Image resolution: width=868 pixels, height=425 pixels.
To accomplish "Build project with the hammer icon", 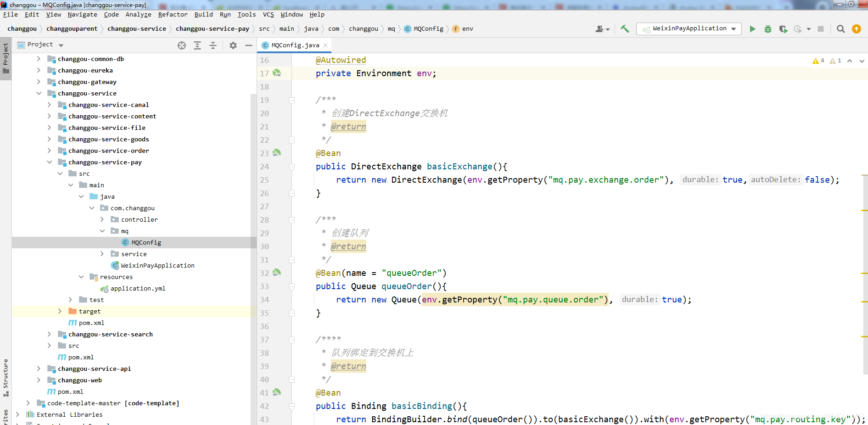I will point(625,28).
